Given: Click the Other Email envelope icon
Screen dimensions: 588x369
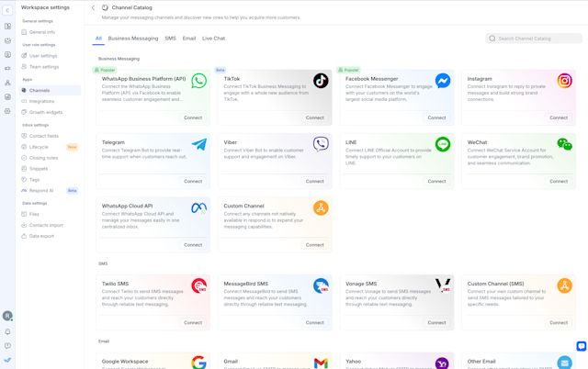Looking at the screenshot, I should [564, 363].
